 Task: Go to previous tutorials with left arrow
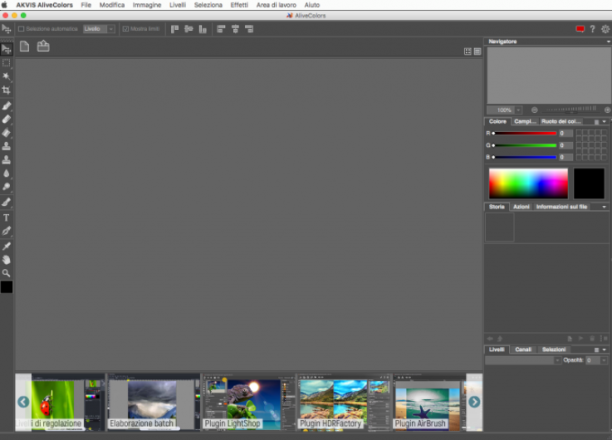tap(23, 402)
